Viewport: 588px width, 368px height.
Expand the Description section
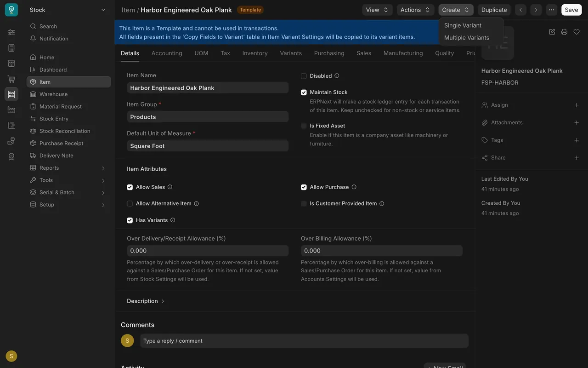point(146,301)
